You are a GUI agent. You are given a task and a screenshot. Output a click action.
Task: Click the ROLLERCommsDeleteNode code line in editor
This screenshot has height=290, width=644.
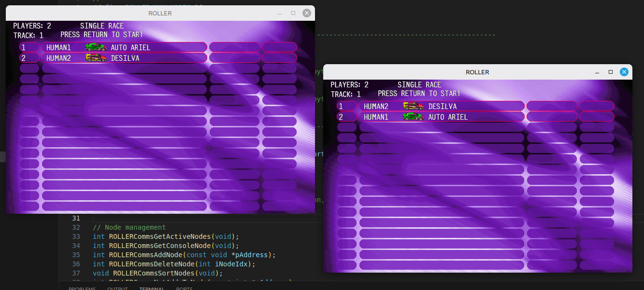174,264
